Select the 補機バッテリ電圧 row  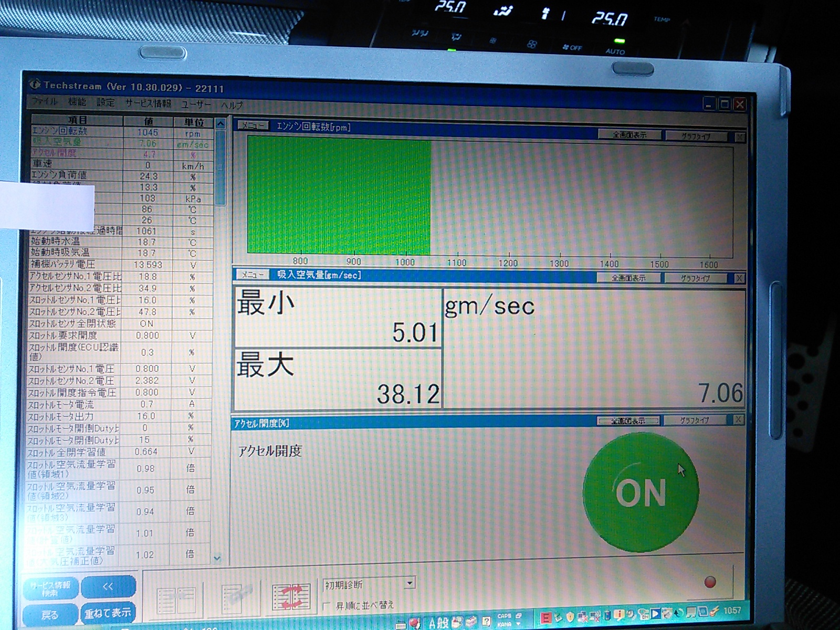pyautogui.click(x=121, y=265)
